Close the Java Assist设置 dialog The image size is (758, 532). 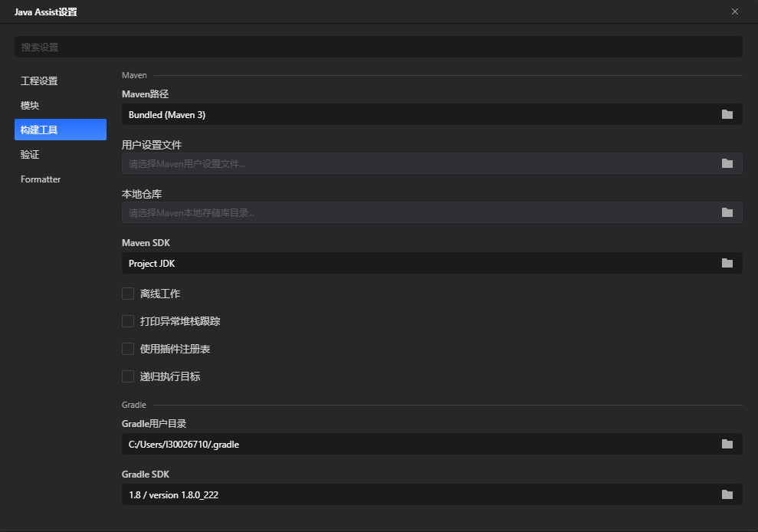734,11
